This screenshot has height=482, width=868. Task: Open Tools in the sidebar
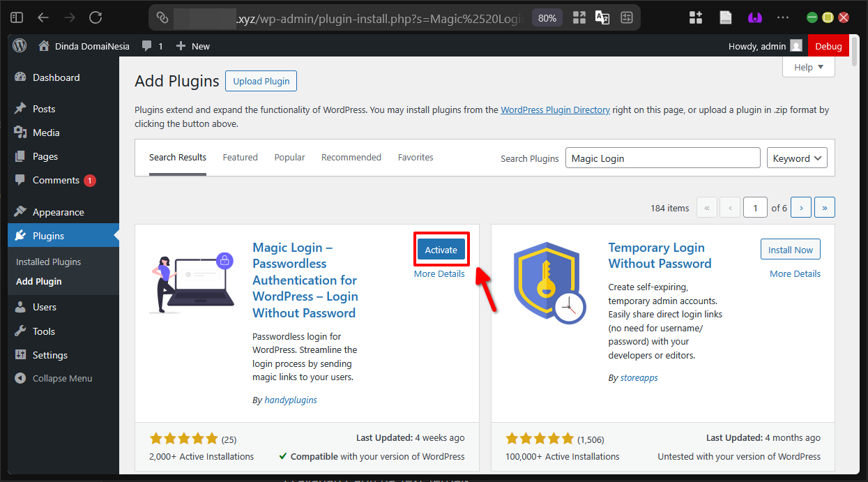point(63,331)
